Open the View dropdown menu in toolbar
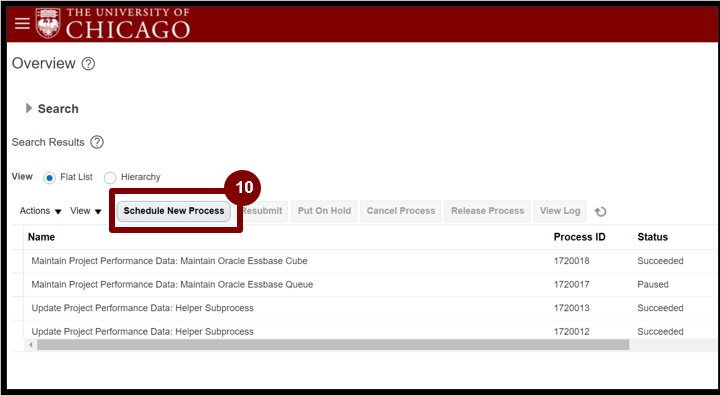Screen dimensions: 720x395 86,211
